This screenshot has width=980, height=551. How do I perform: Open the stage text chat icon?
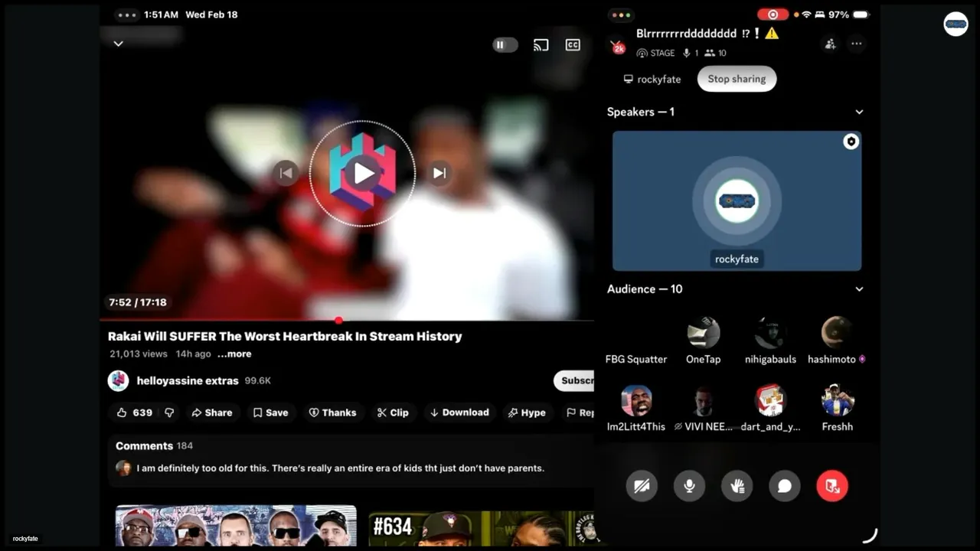click(785, 486)
